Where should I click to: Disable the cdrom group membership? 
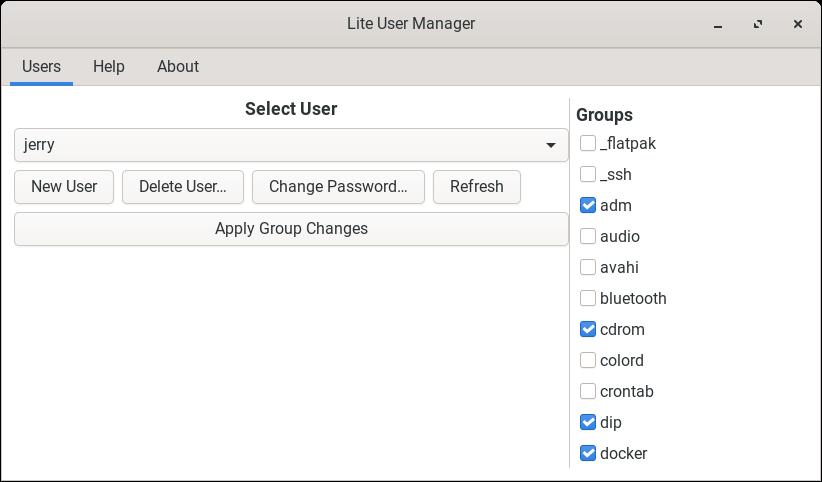[588, 330]
